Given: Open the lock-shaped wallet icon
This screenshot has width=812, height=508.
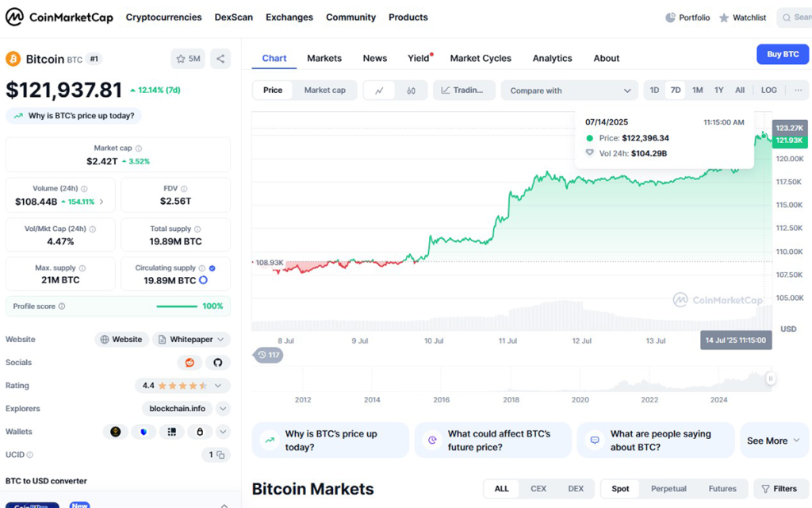Looking at the screenshot, I should pos(199,431).
